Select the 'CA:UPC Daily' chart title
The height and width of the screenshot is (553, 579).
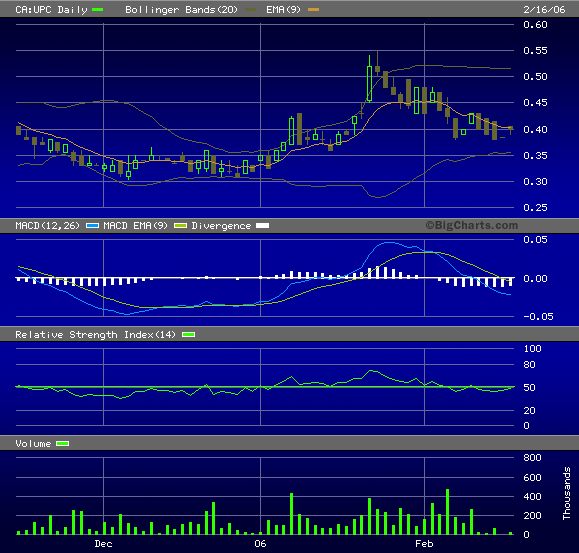51,10
